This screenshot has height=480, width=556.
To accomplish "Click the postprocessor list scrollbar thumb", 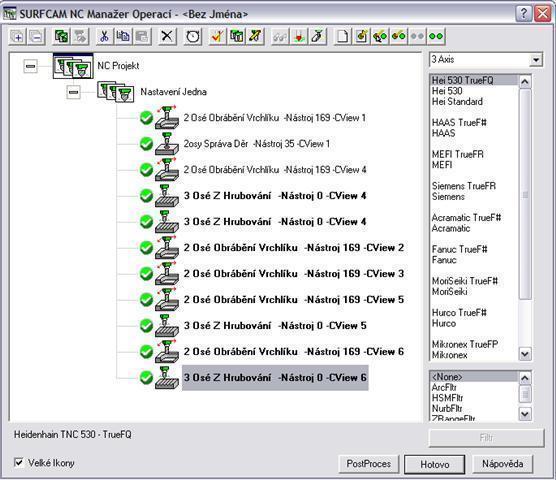I will coord(525,194).
